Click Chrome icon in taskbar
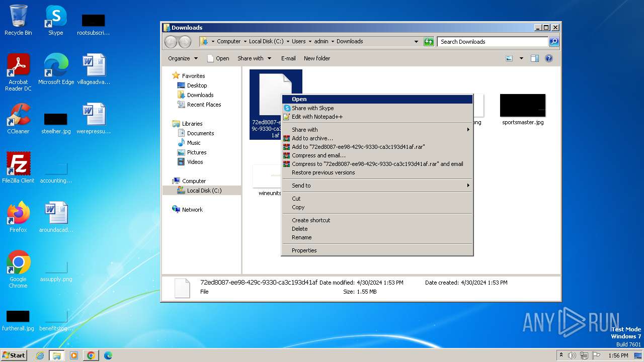This screenshot has height=362, width=644. pos(91,355)
